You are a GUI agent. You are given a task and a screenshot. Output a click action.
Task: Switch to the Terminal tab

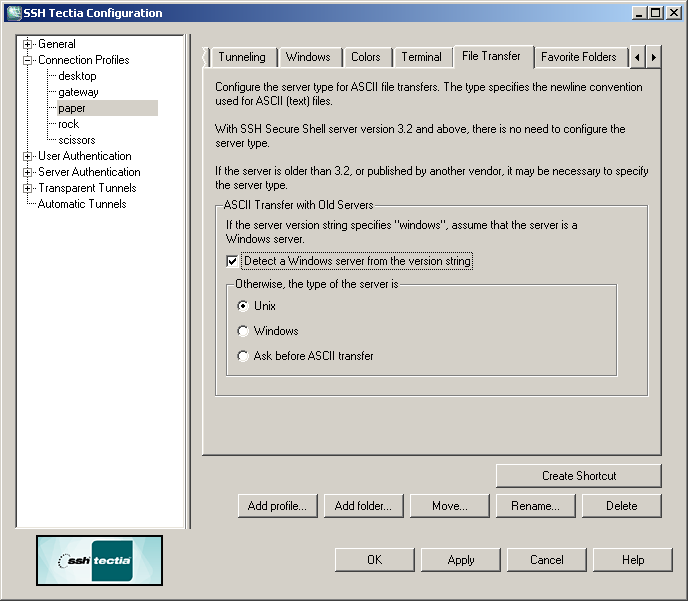pyautogui.click(x=422, y=57)
